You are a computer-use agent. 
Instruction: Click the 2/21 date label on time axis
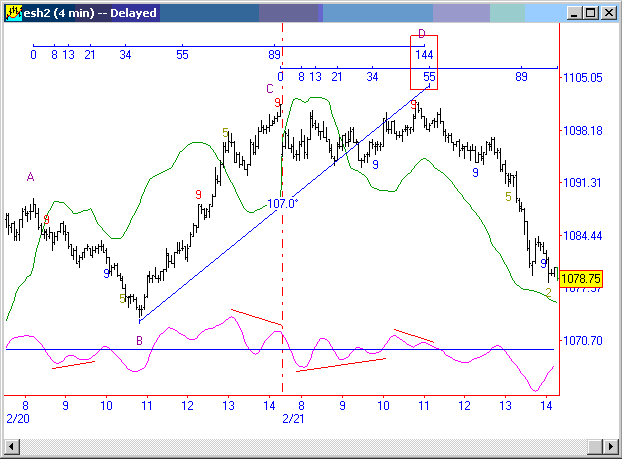pyautogui.click(x=293, y=416)
